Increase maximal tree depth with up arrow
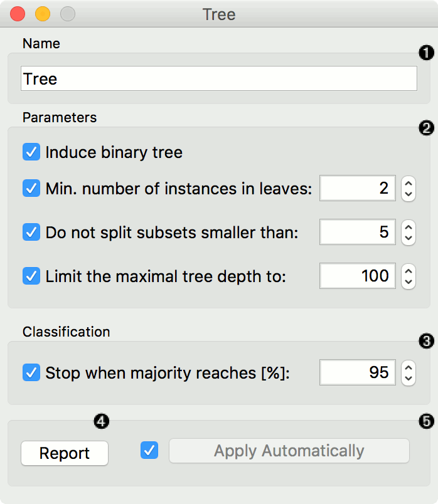The width and height of the screenshot is (438, 504). (x=409, y=270)
